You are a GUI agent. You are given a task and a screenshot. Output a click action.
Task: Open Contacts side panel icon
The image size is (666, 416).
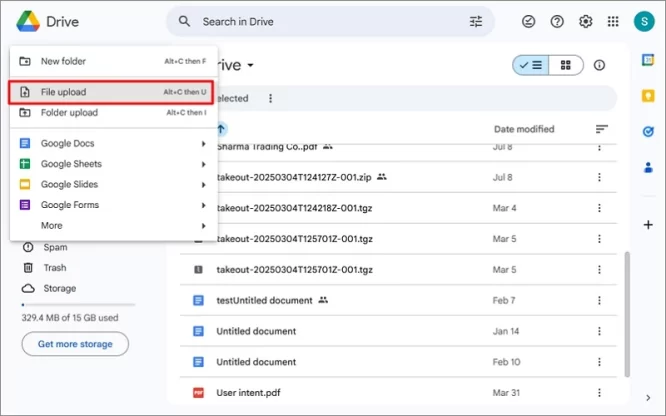point(648,167)
